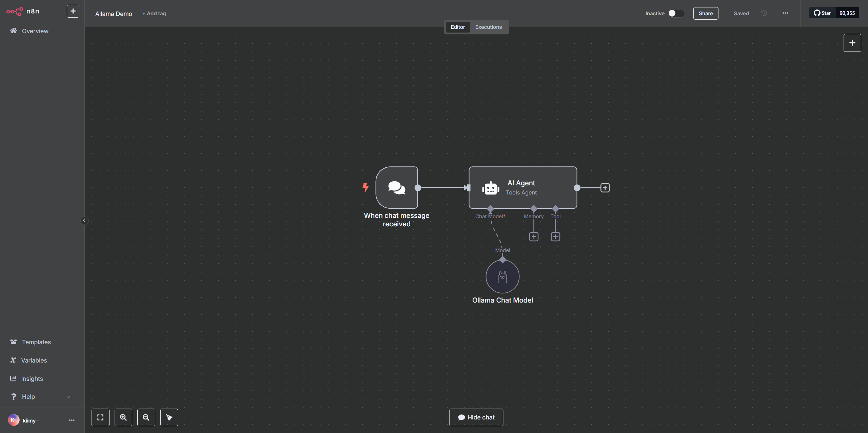Screen dimensions: 868x433
Task: Open workflow history clock icon
Action: point(764,13)
